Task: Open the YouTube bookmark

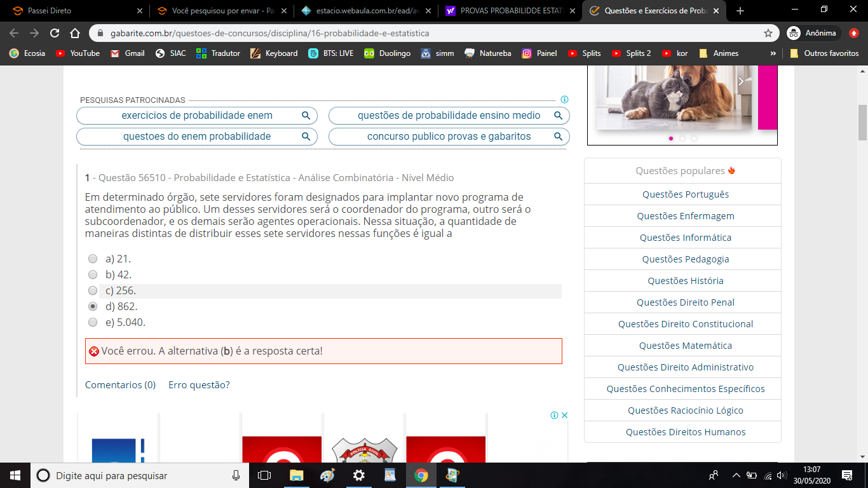Action: point(78,53)
